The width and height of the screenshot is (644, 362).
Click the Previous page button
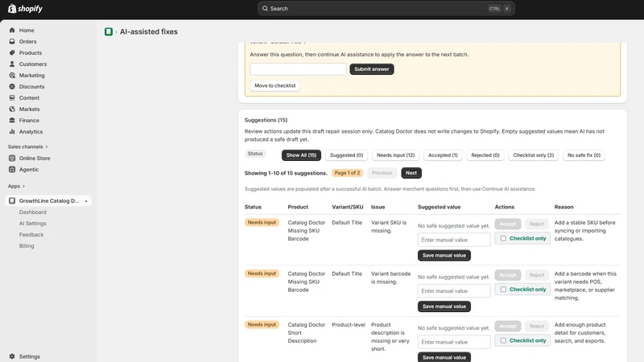(x=382, y=173)
